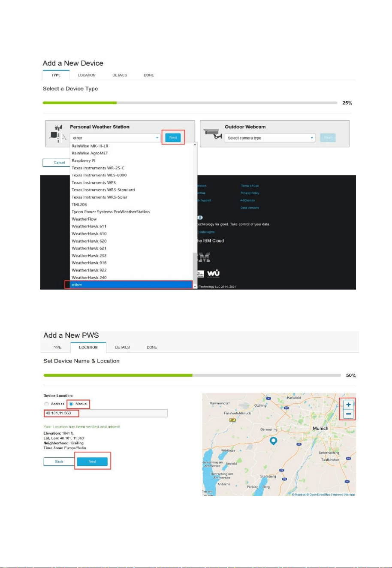Select the Address location radio button
Screen dimensions: 392x568
pyautogui.click(x=46, y=404)
